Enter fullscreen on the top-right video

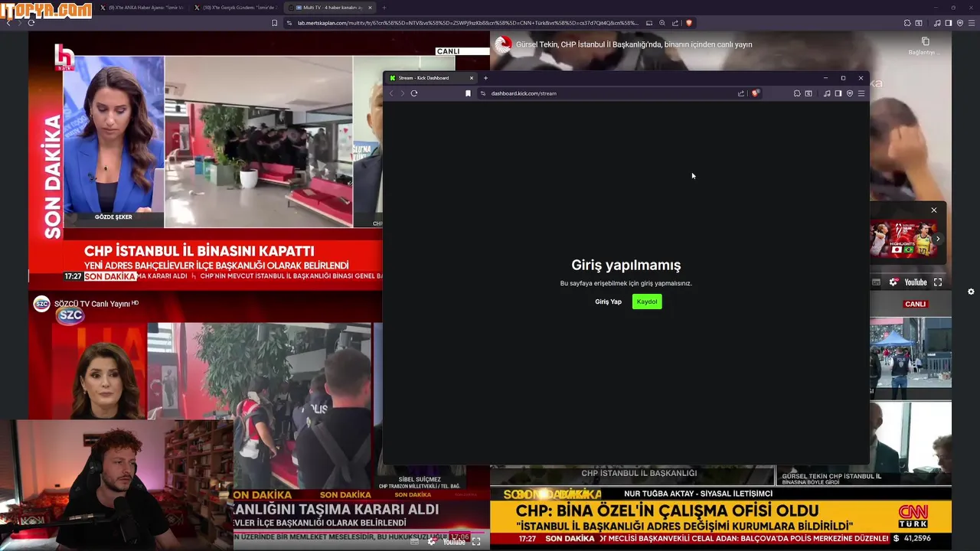(x=938, y=282)
